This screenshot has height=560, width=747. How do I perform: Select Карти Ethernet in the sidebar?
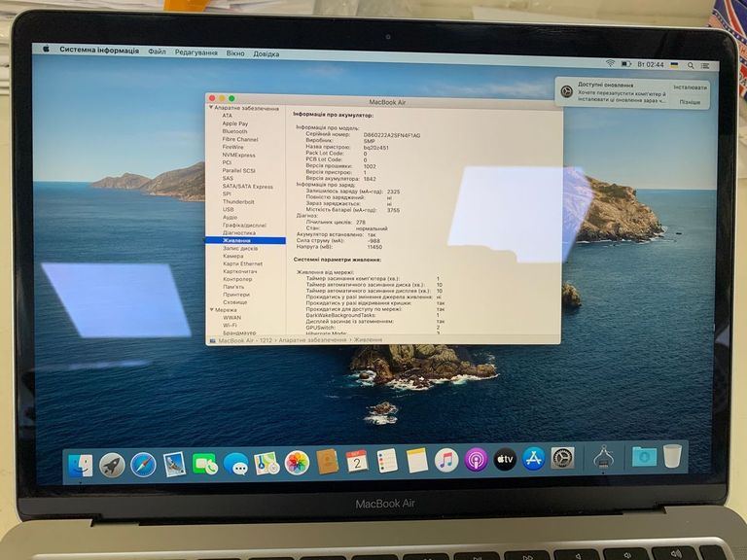(242, 263)
